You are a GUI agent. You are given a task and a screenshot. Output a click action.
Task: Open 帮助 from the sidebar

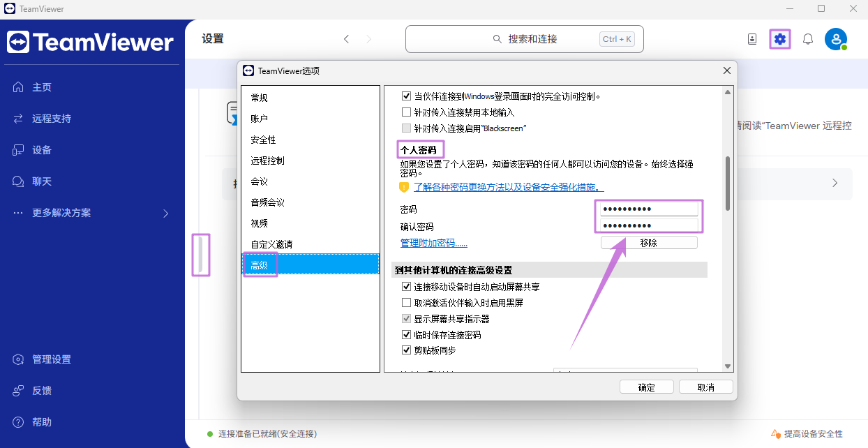(x=18, y=421)
